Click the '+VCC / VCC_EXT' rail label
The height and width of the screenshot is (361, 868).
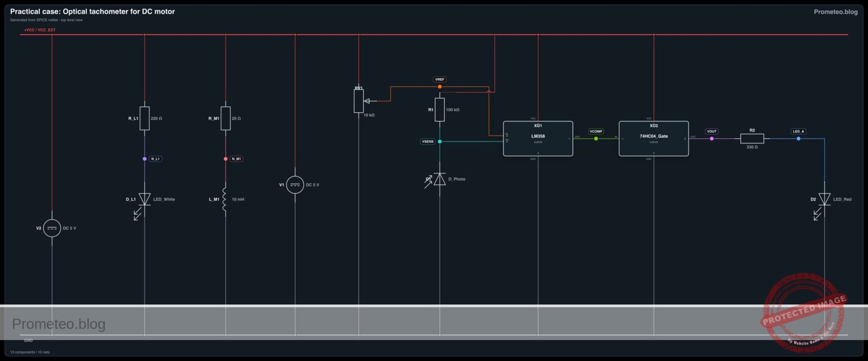(x=40, y=30)
